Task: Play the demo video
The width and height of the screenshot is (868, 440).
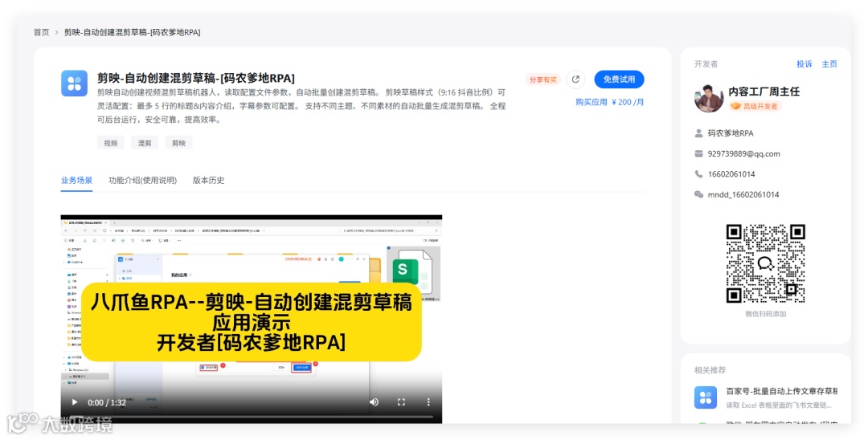Action: [x=75, y=401]
